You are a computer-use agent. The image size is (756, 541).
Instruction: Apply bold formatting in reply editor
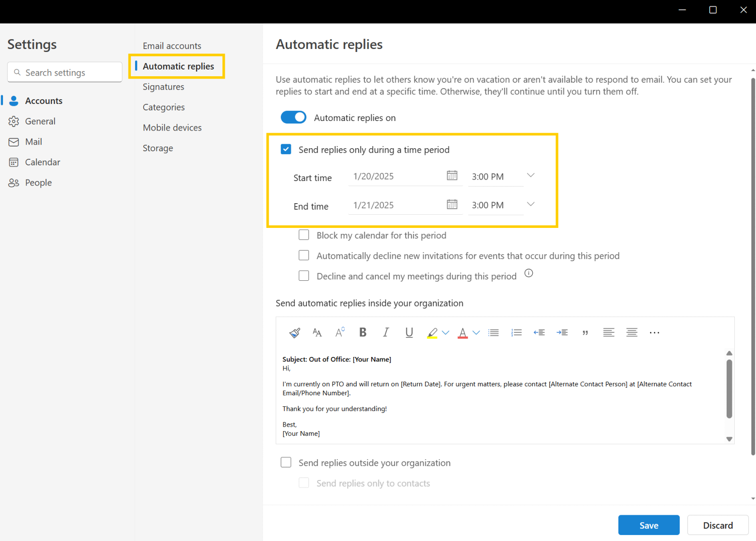(x=362, y=332)
